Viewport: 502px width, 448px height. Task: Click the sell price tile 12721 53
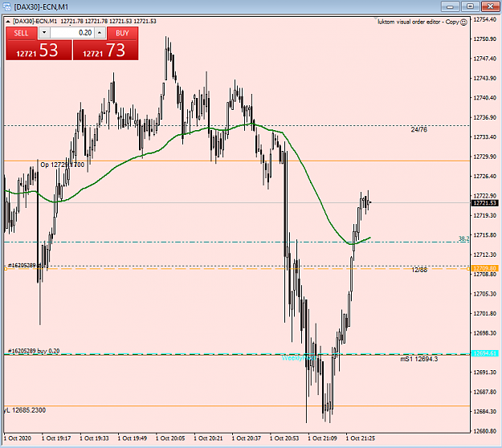39,51
